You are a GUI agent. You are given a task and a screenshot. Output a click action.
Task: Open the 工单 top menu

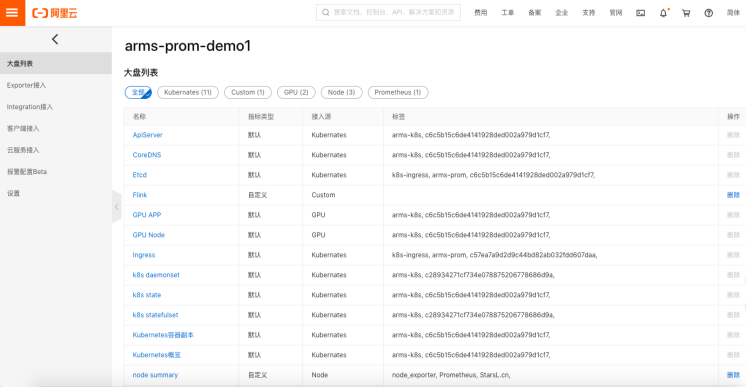508,13
